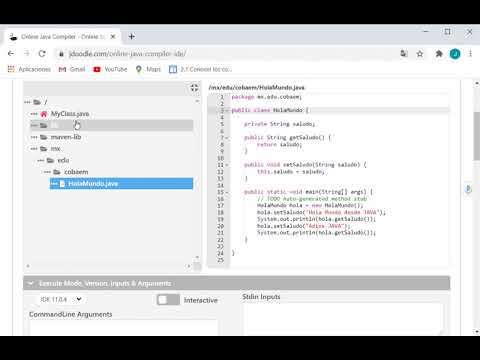
Task: Click the lock icon in address bar
Action: click(61, 54)
